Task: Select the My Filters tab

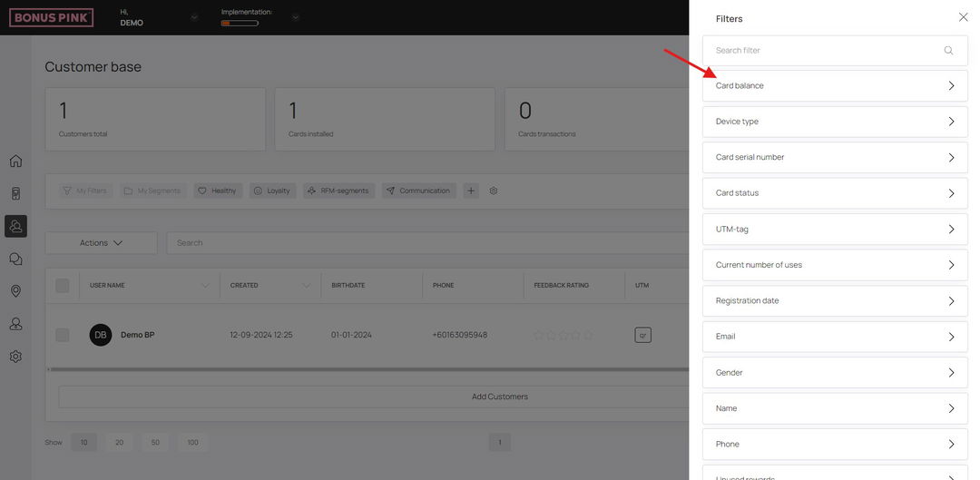Action: tap(85, 191)
